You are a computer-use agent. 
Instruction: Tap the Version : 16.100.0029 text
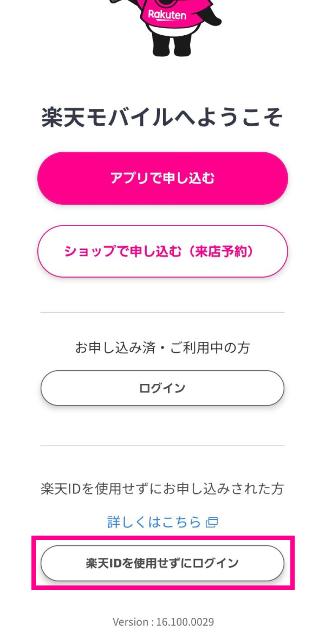tap(163, 622)
